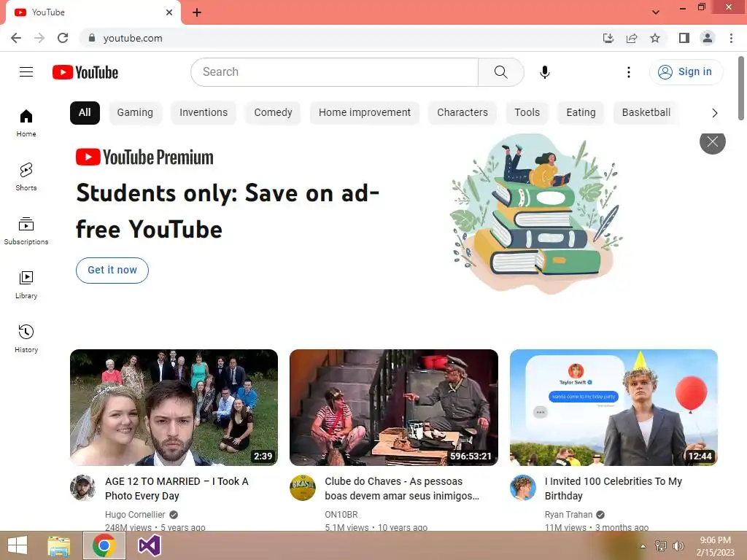Select the Inventions chip
Image resolution: width=747 pixels, height=560 pixels.
point(204,113)
